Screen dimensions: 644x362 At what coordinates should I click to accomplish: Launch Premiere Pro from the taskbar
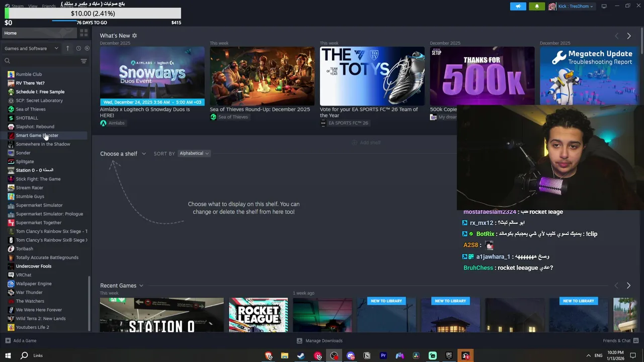pyautogui.click(x=383, y=355)
